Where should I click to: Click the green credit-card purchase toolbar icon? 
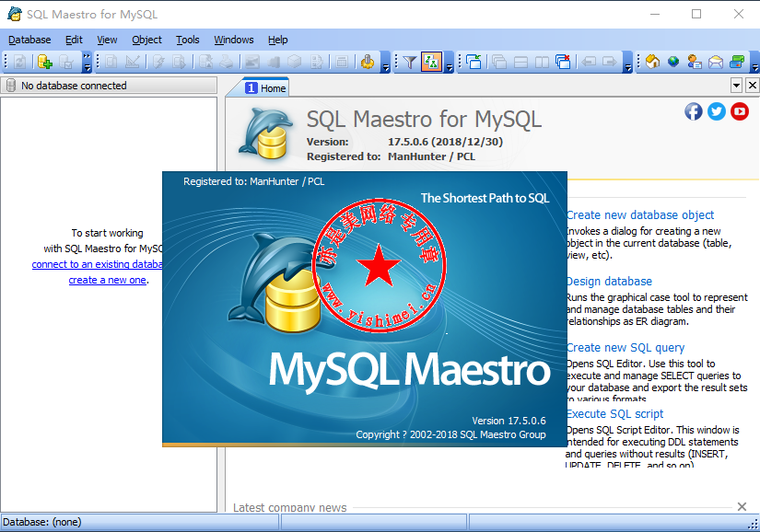[x=737, y=62]
